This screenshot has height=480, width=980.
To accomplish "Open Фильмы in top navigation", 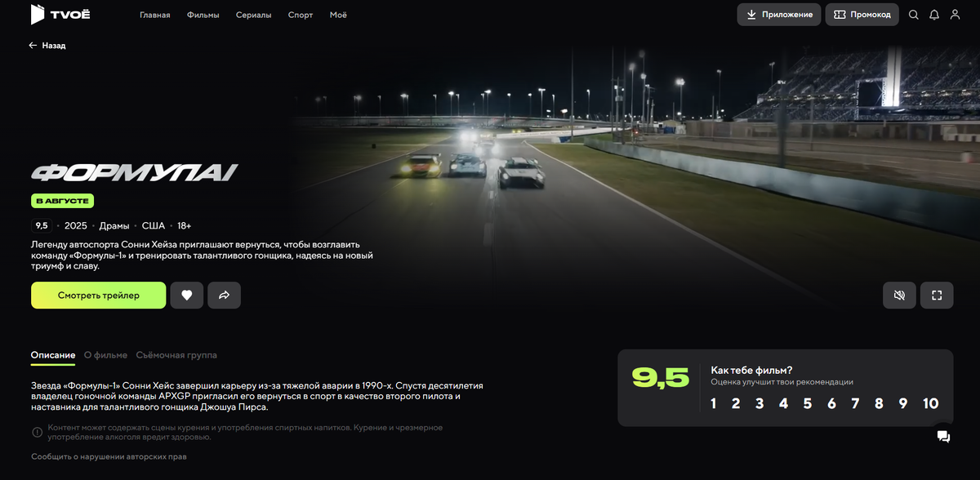I will click(203, 15).
